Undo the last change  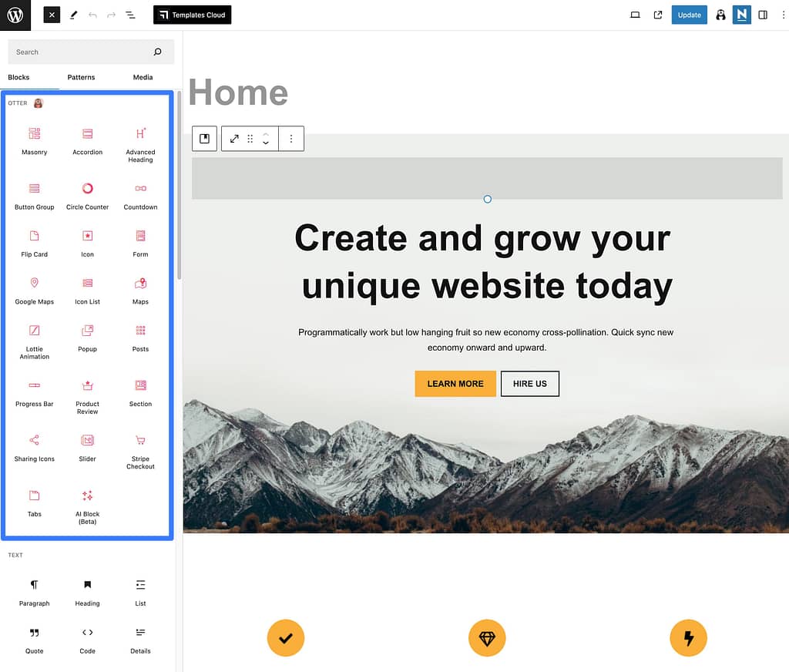92,15
